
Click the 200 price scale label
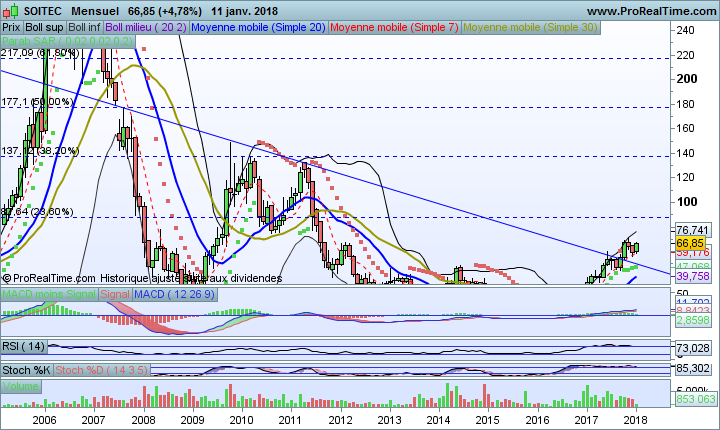686,79
